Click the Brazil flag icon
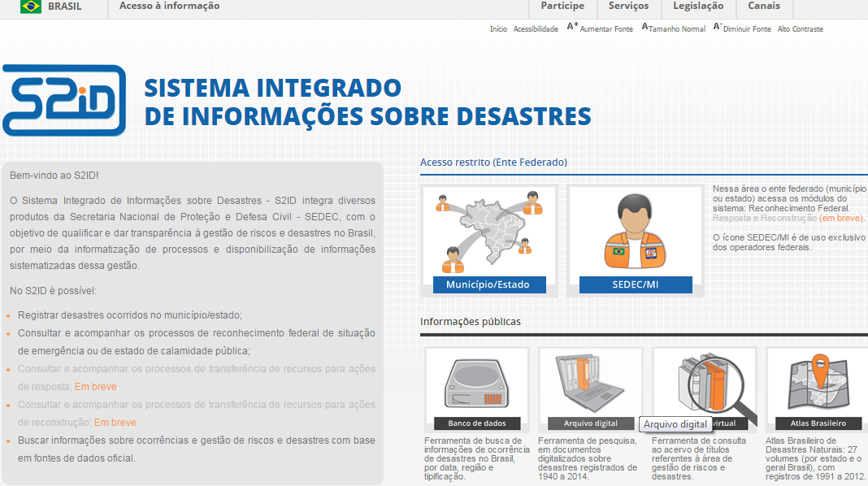The width and height of the screenshot is (868, 486). pos(31,7)
